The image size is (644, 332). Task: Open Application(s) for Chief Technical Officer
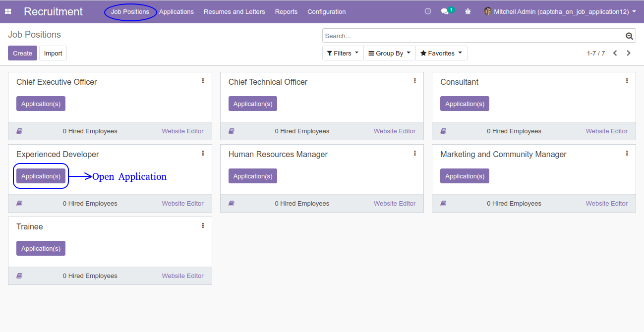coord(253,104)
